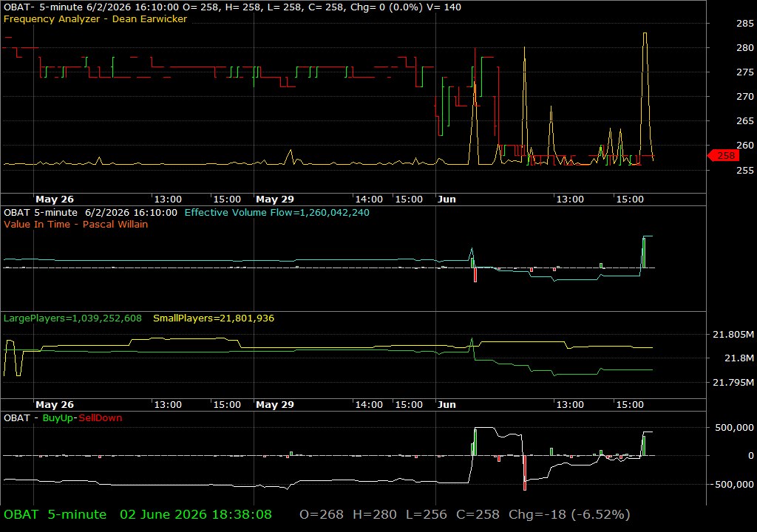Viewport: 757px width, 532px height.
Task: Click the 21.805M axis label
Action: tap(733, 334)
